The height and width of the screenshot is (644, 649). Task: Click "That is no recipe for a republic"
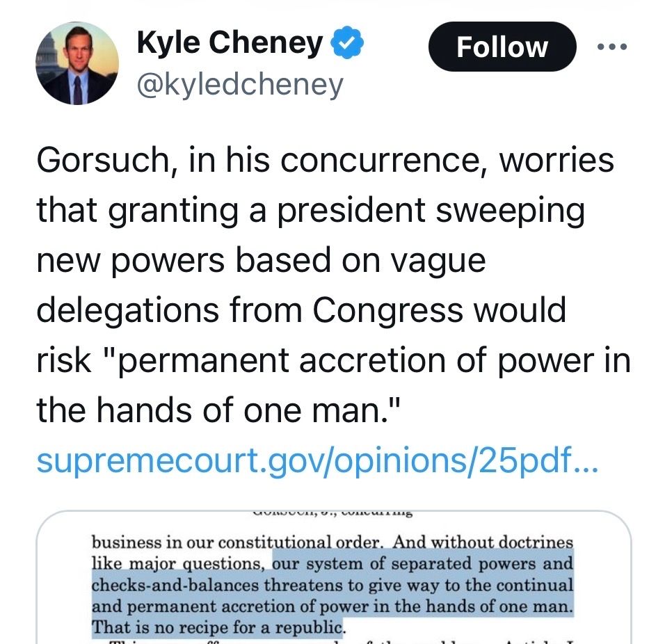(x=218, y=627)
